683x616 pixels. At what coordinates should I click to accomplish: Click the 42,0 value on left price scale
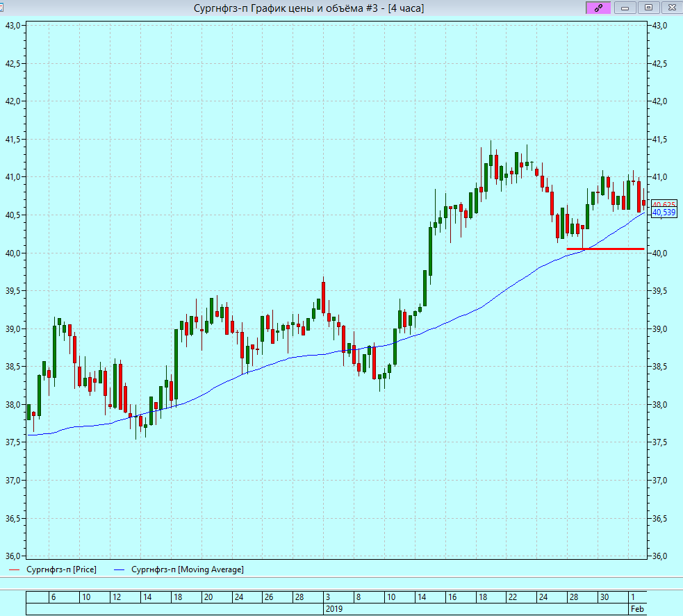coord(13,101)
